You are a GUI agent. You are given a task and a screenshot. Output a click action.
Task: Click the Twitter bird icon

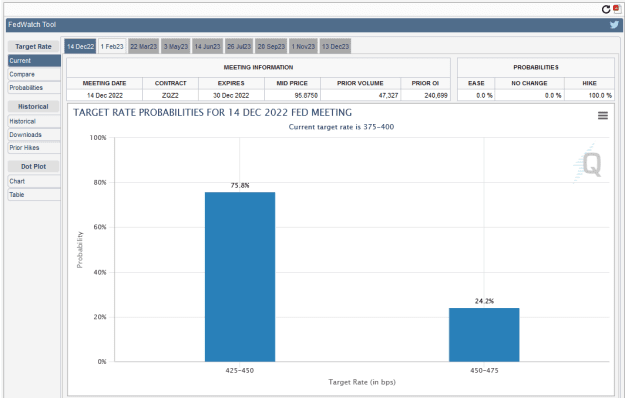click(x=614, y=25)
